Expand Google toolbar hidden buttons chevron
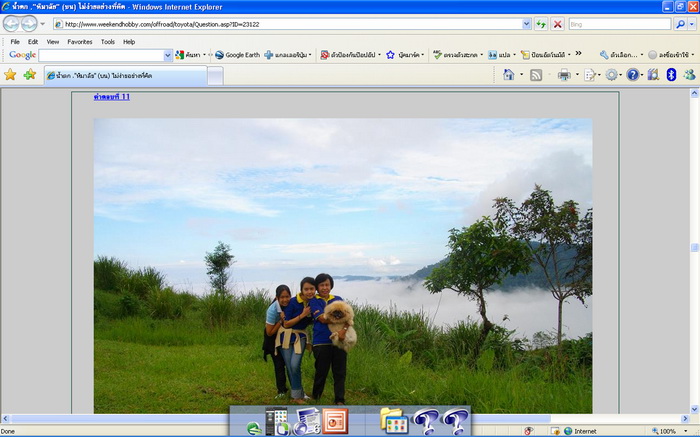This screenshot has height=437, width=700. click(x=578, y=54)
